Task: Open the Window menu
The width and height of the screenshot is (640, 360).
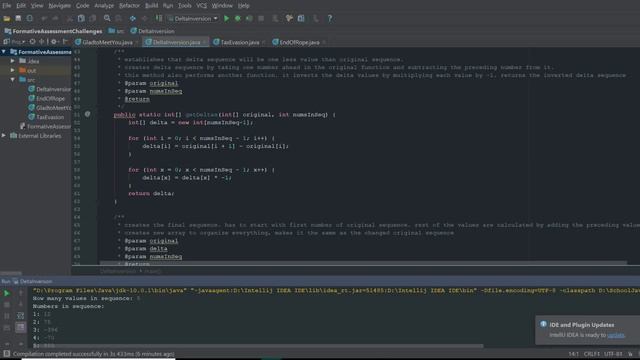Action: pos(222,6)
